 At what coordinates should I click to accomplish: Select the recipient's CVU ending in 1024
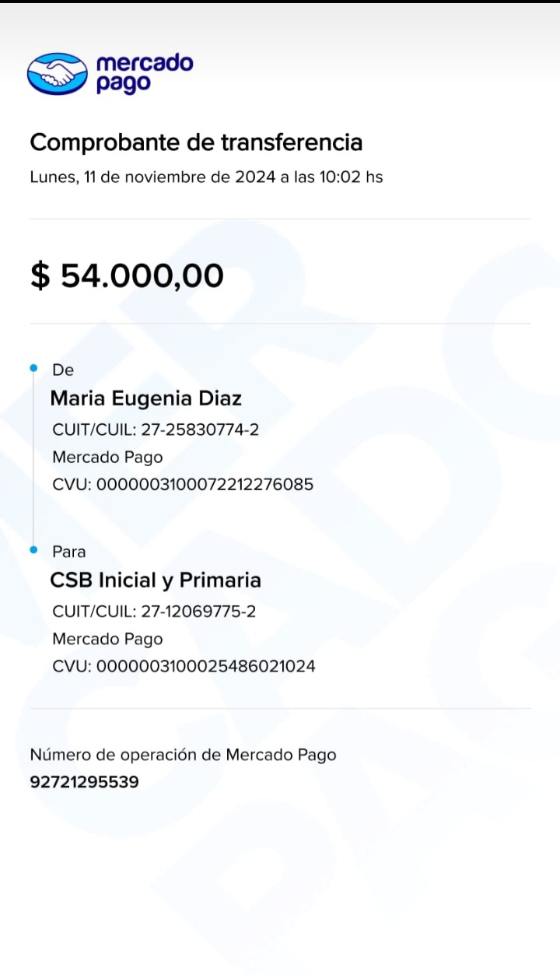click(184, 666)
